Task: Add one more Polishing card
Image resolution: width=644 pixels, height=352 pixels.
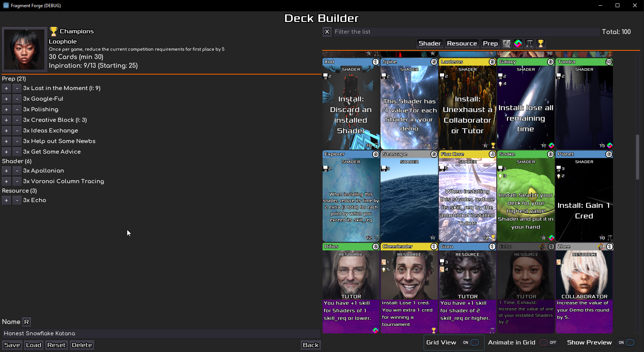Action: pyautogui.click(x=6, y=109)
